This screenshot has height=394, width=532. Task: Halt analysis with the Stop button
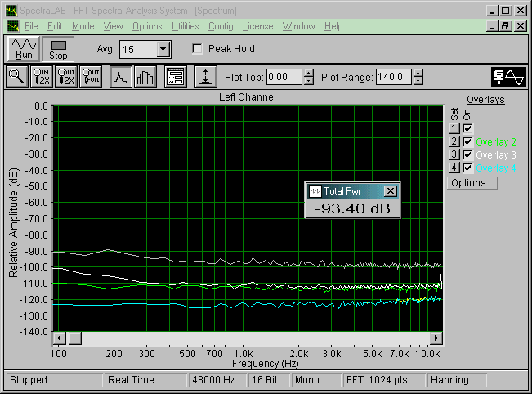pyautogui.click(x=58, y=49)
